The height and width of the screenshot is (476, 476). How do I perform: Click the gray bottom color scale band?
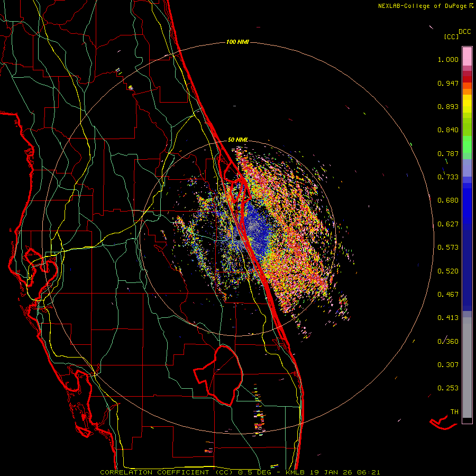point(467,368)
